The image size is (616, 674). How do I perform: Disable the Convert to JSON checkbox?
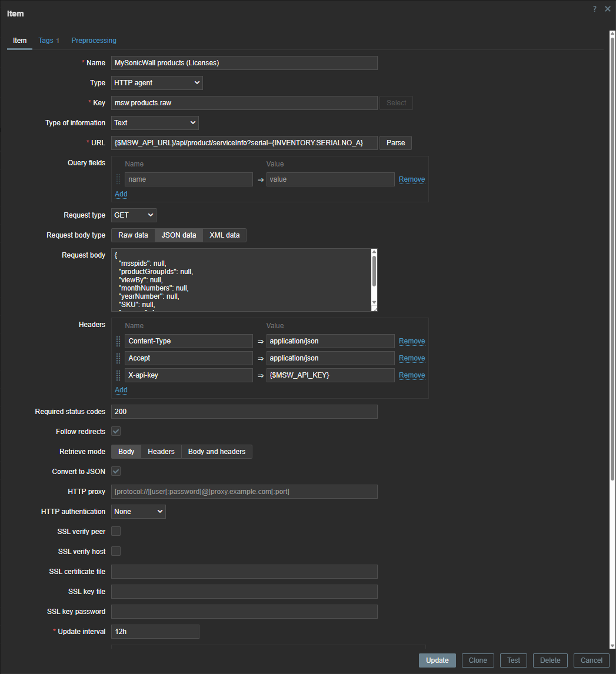pyautogui.click(x=116, y=471)
